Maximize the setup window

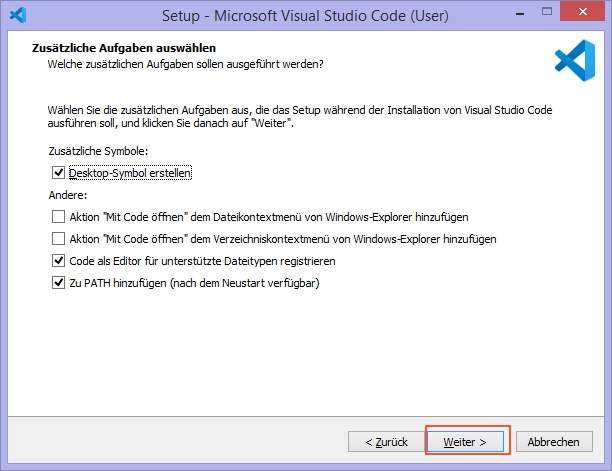click(x=547, y=12)
